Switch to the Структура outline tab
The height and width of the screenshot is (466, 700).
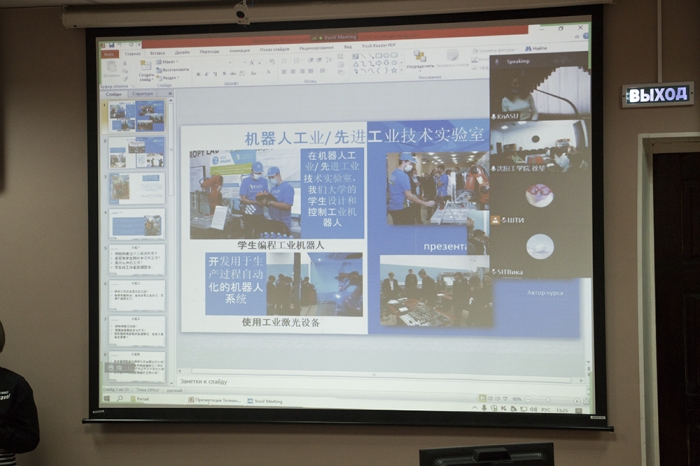(146, 94)
